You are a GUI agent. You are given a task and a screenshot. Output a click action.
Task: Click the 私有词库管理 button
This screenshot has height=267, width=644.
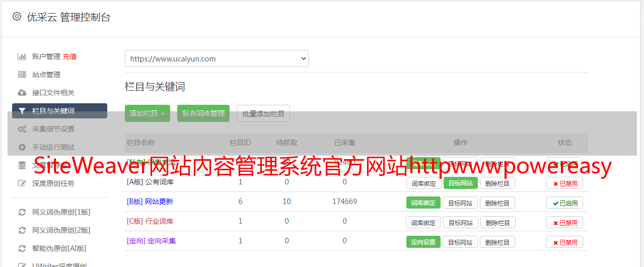[203, 113]
